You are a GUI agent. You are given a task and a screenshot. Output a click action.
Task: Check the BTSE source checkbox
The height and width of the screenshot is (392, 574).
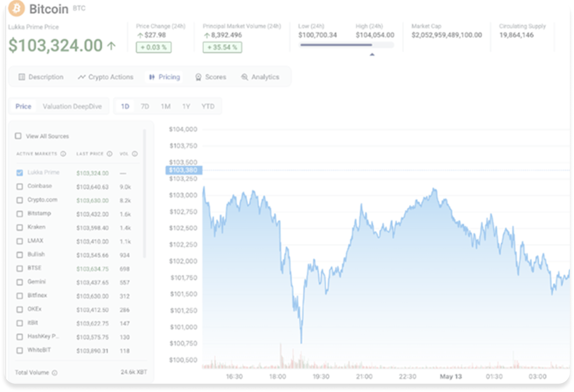[20, 268]
